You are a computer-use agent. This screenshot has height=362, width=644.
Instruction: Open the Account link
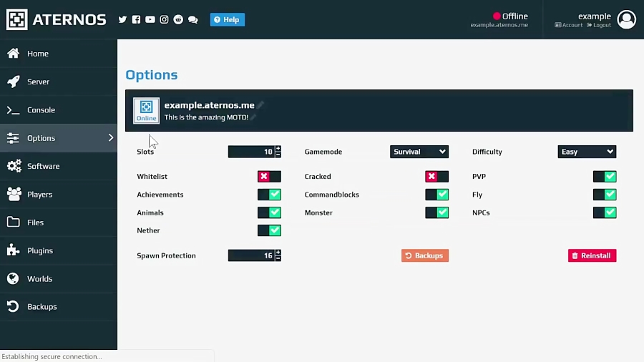point(568,25)
